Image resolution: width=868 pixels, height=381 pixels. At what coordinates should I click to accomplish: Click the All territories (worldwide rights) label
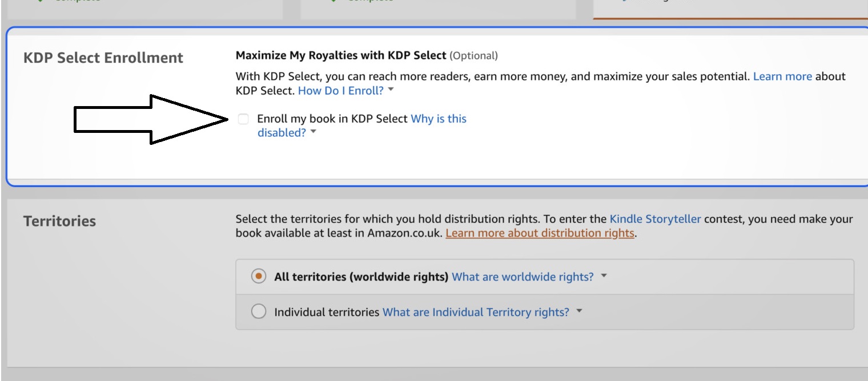pos(361,277)
